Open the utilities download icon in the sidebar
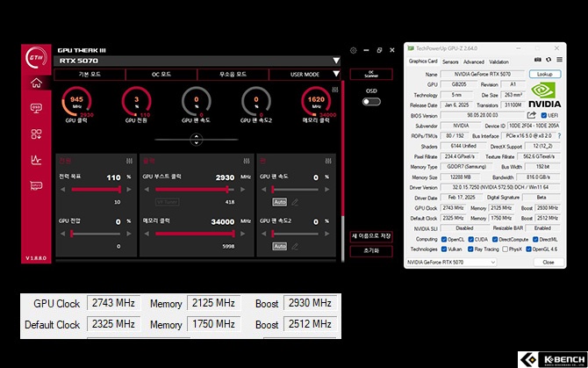Screen dimensions: 588x368 point(36,133)
